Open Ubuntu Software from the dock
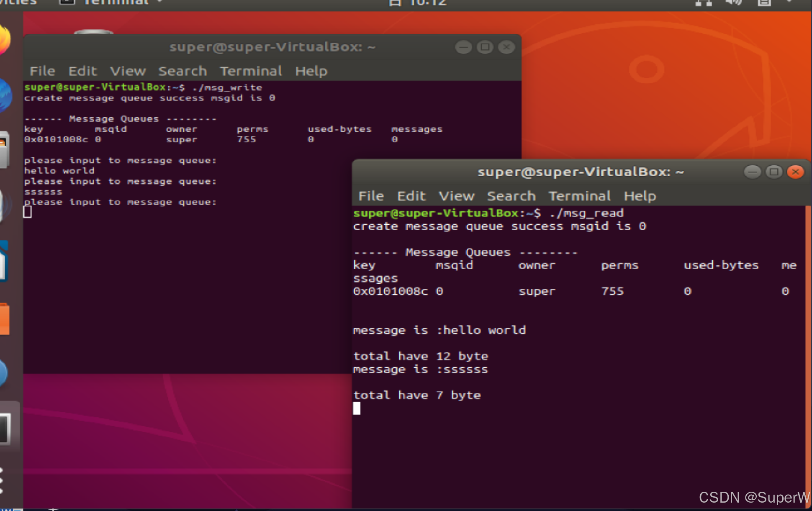This screenshot has width=812, height=511. 4,319
